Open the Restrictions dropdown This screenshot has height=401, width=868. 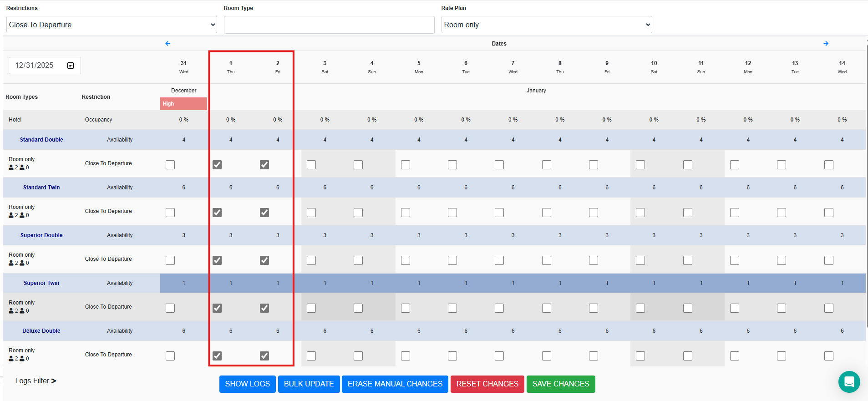[x=112, y=25]
